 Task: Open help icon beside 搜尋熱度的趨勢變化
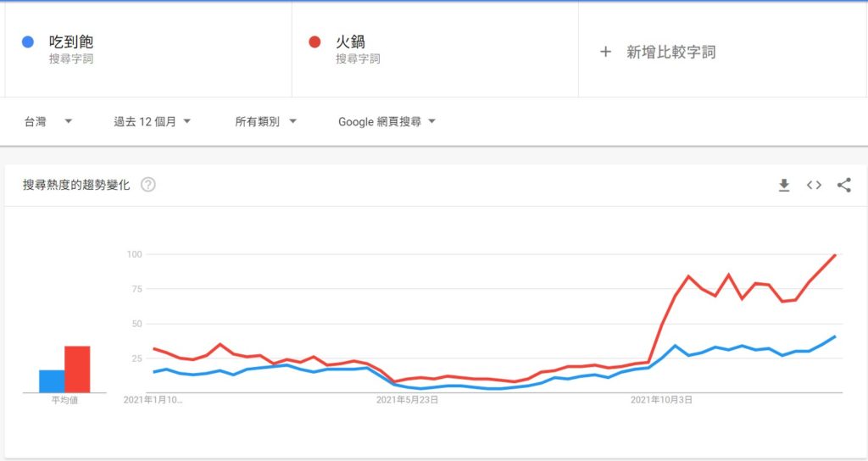148,185
